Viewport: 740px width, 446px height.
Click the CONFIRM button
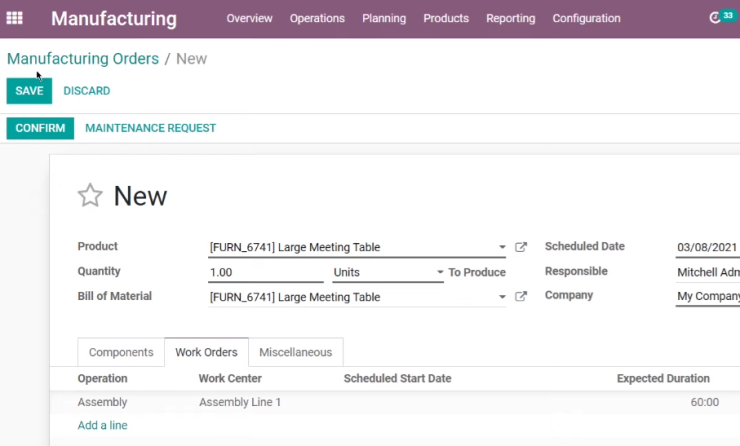click(40, 128)
